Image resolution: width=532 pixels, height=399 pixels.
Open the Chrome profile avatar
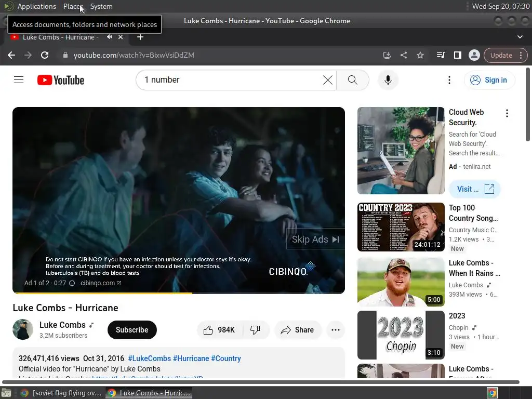(474, 55)
